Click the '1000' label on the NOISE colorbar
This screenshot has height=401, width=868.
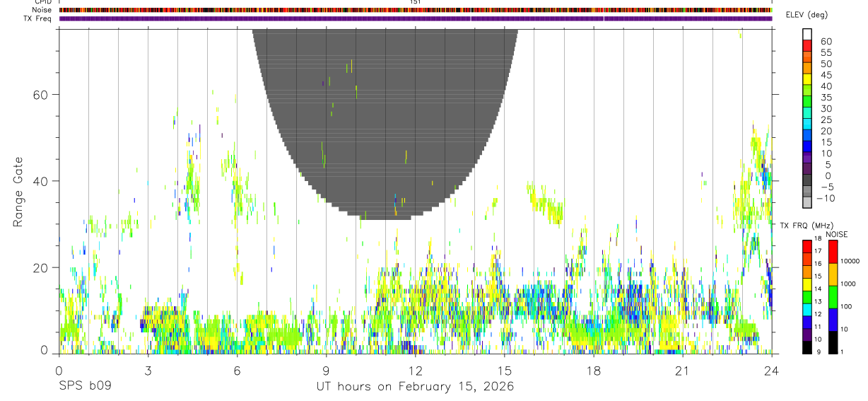point(848,284)
